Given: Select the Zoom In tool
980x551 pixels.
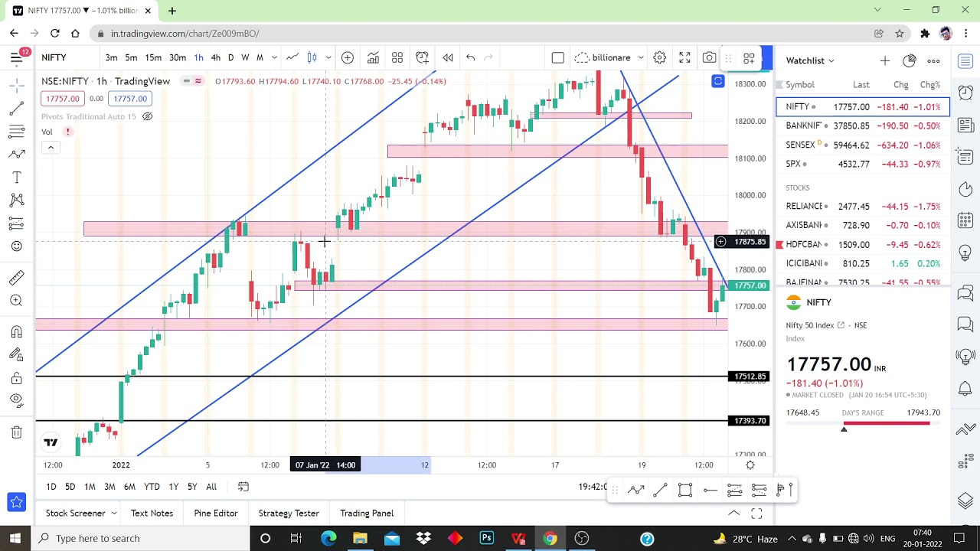Looking at the screenshot, I should pos(16,300).
